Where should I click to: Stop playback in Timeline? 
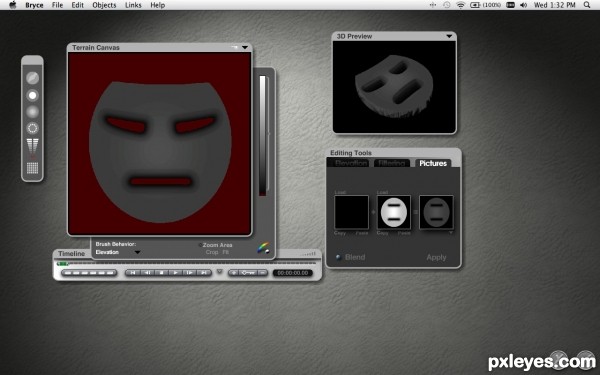point(161,273)
